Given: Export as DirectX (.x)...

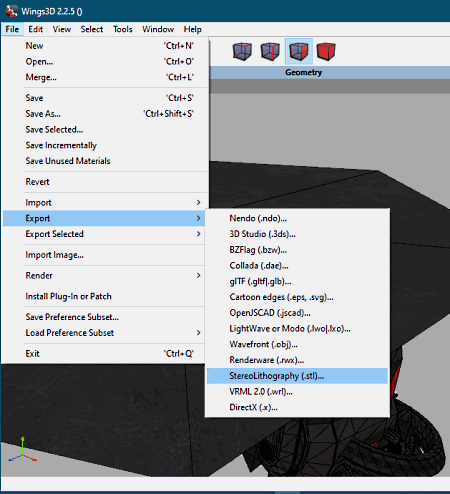Looking at the screenshot, I should 297,407.
